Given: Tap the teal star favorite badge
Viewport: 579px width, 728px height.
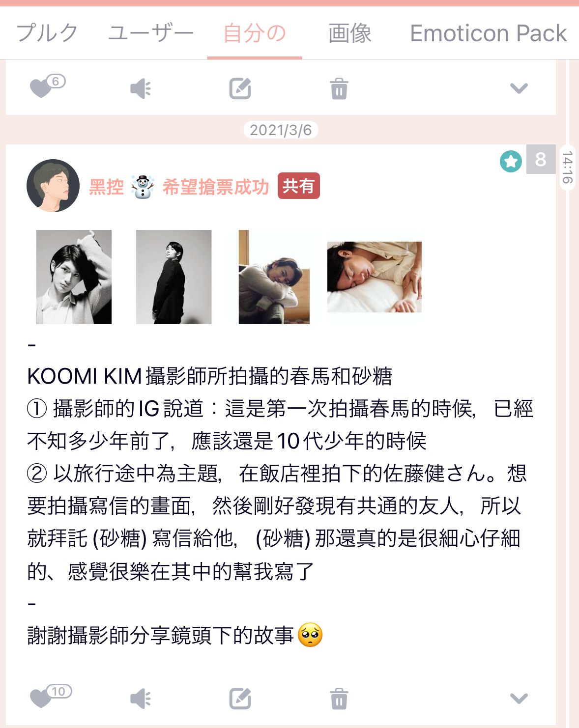Looking at the screenshot, I should pos(511,161).
